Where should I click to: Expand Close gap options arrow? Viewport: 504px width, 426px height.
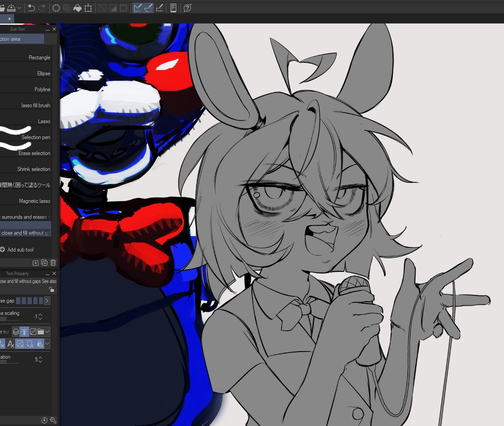coord(47,301)
